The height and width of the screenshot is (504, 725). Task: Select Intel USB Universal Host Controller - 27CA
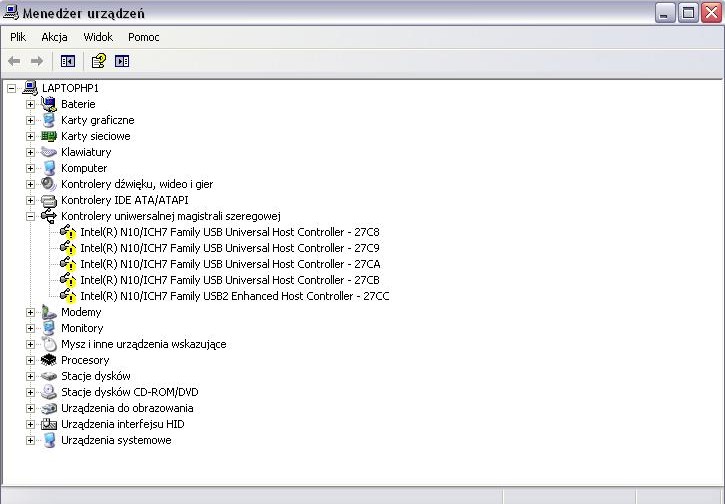tap(230, 264)
